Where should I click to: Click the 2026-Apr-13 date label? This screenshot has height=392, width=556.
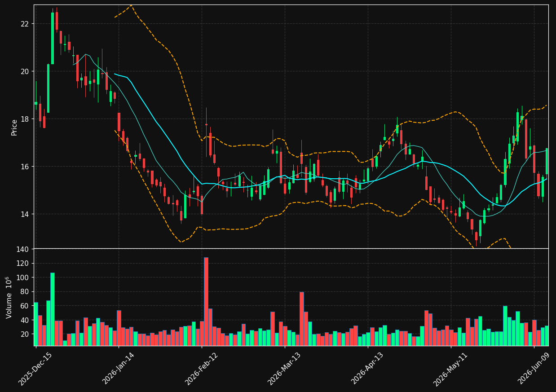(367, 369)
